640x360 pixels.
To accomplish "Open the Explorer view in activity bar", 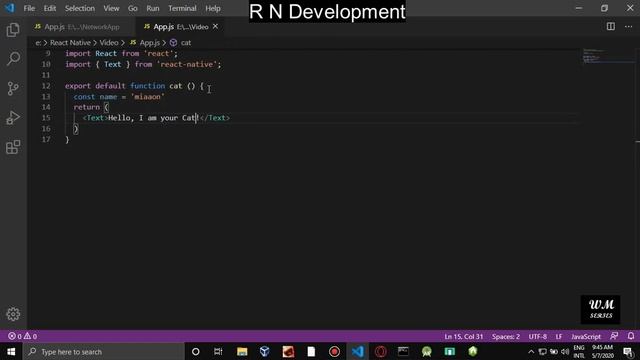I will (13, 30).
